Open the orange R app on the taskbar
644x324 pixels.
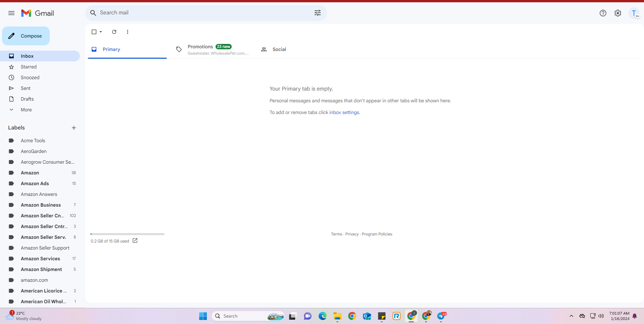(x=397, y=316)
